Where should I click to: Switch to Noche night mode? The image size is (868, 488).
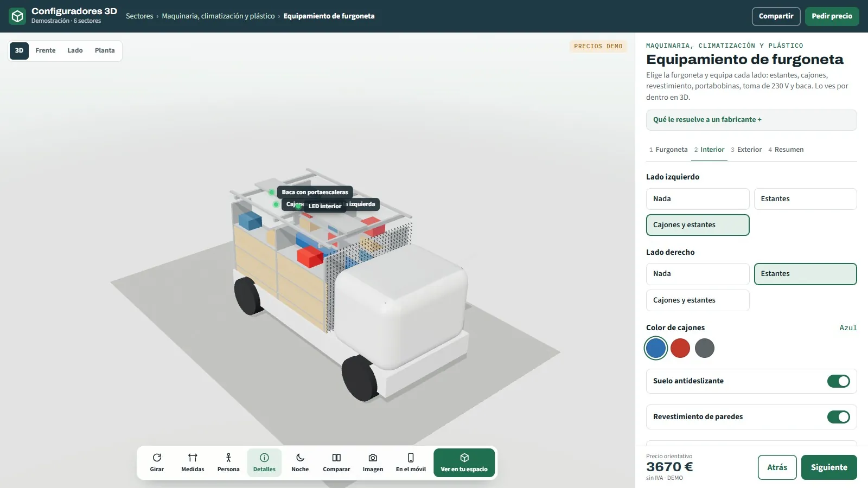(x=300, y=463)
